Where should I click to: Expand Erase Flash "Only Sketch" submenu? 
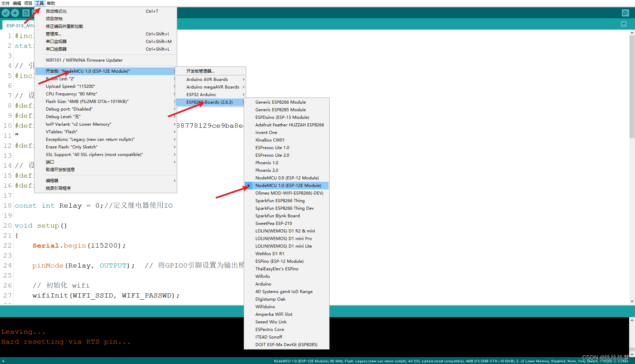(x=105, y=147)
